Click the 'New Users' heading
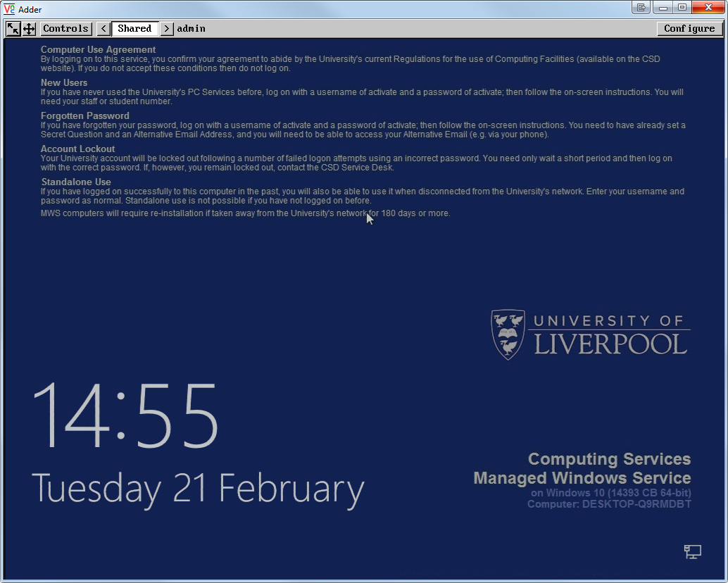 pos(64,82)
